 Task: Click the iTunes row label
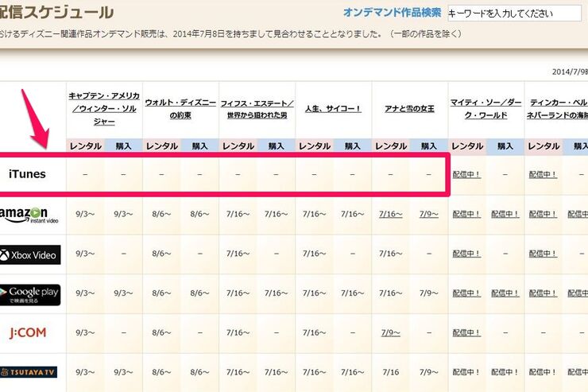click(x=27, y=174)
